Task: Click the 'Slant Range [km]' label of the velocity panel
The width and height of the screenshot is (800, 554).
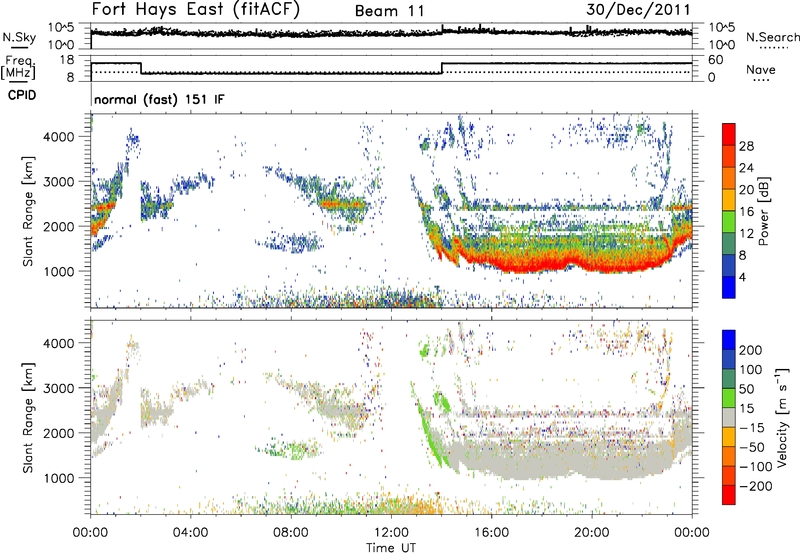Action: [28, 418]
